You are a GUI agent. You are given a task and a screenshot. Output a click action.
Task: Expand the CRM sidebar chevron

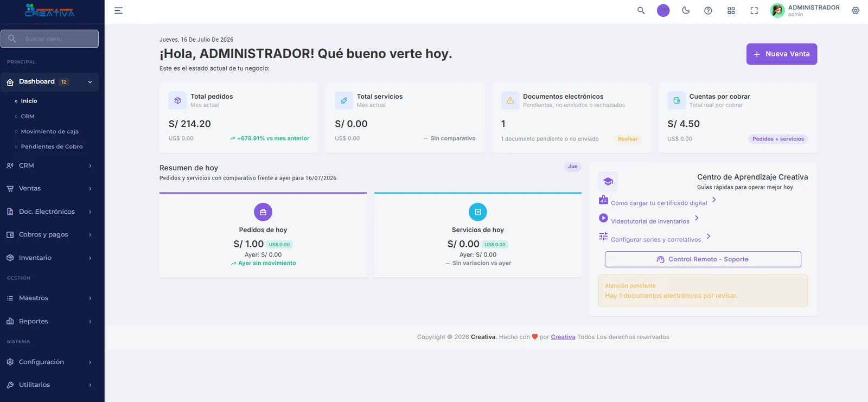(90, 165)
